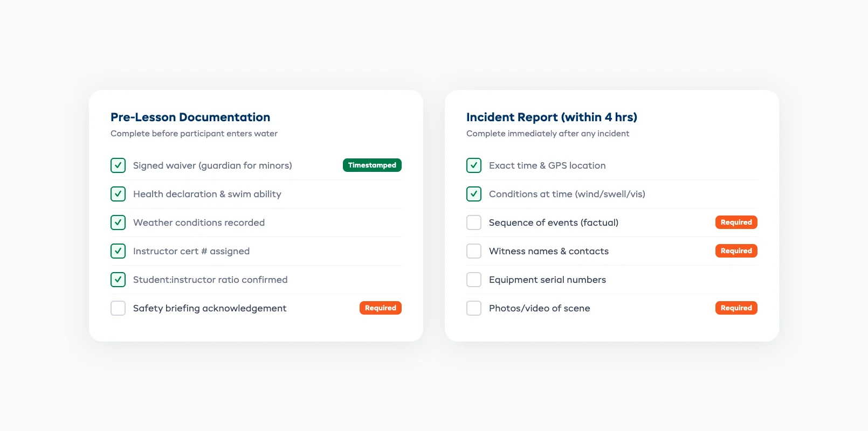This screenshot has width=868, height=431.
Task: Click Required badge on Witness names row
Action: [x=736, y=251]
